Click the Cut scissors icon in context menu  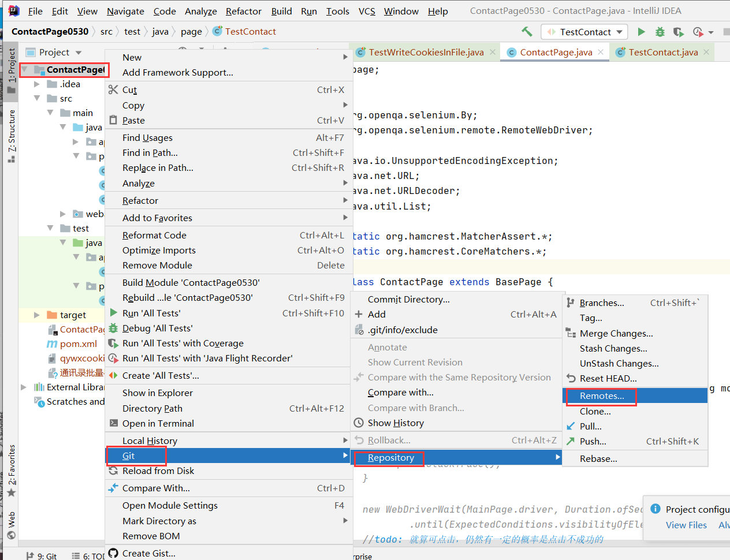113,89
